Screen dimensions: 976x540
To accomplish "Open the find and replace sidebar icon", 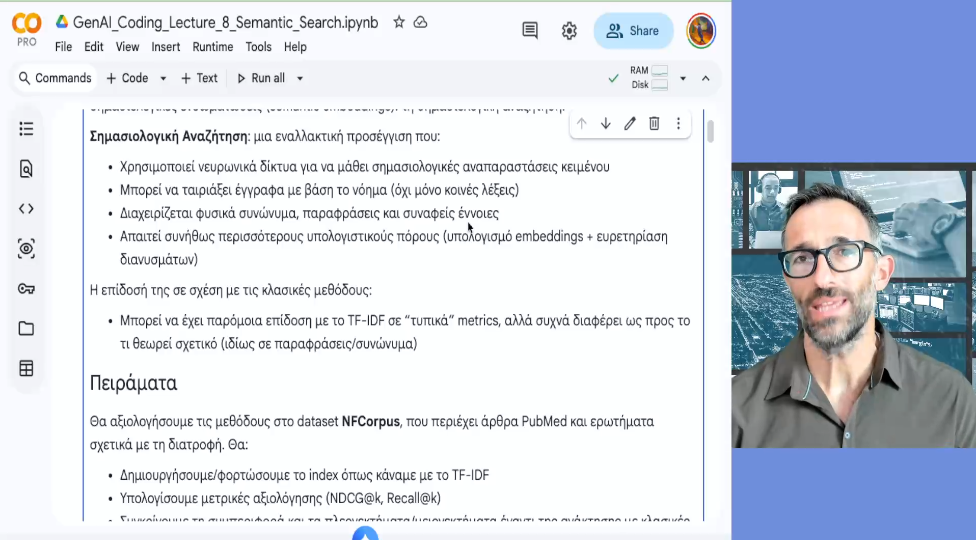I will [x=26, y=169].
